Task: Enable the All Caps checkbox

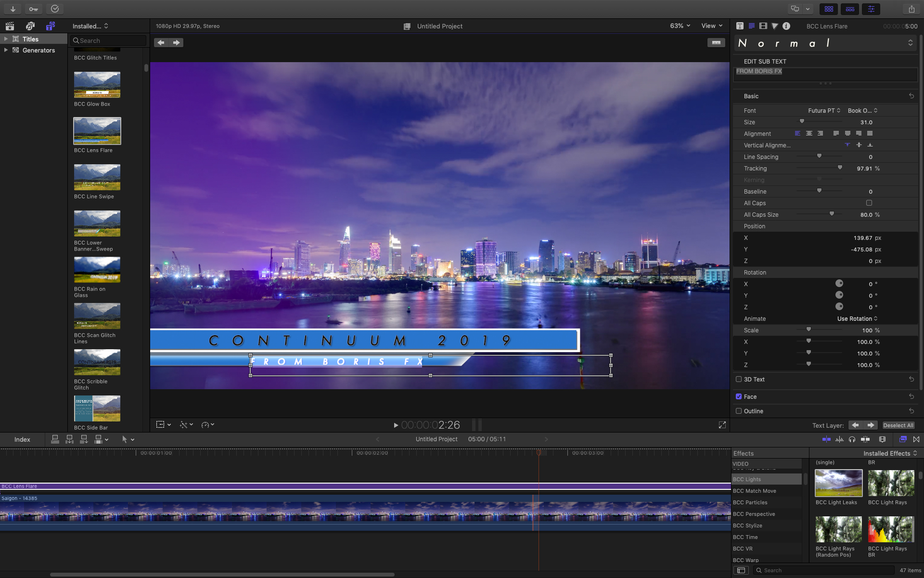Action: click(869, 203)
